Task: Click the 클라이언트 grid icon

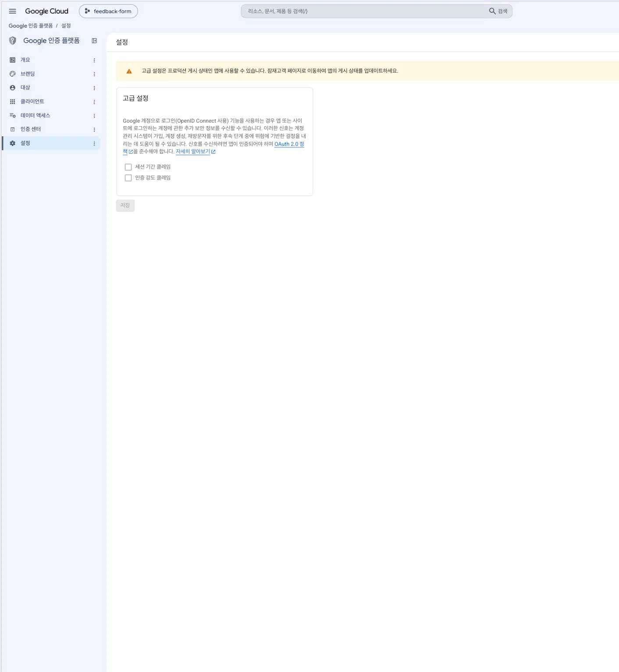Action: point(13,102)
